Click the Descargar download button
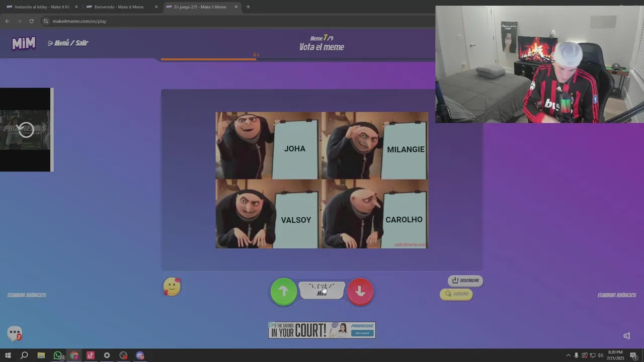This screenshot has height=362, width=644. click(x=465, y=281)
